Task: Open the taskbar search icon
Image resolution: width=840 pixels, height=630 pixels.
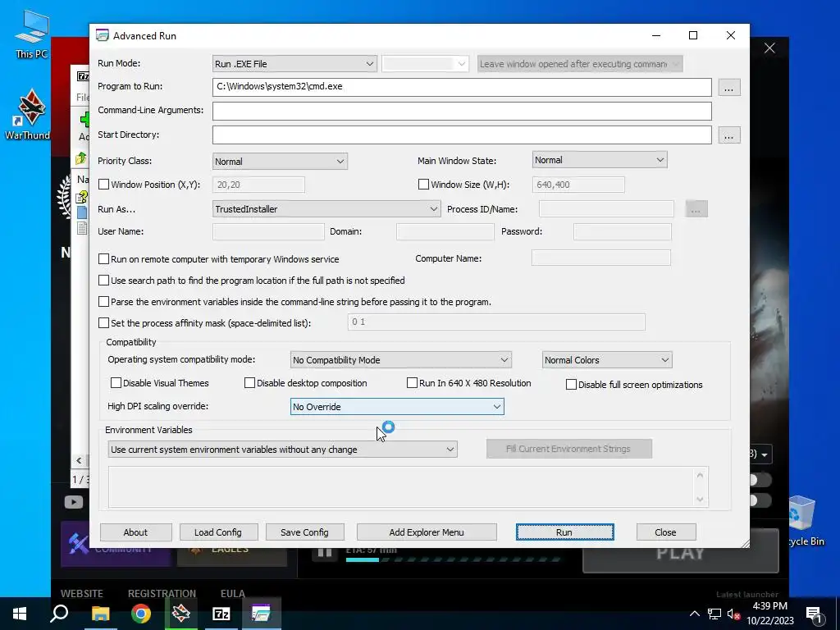Action: tap(59, 614)
